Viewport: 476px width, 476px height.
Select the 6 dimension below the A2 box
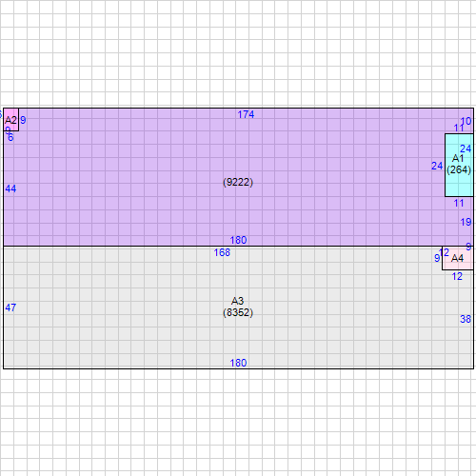pyautogui.click(x=10, y=137)
